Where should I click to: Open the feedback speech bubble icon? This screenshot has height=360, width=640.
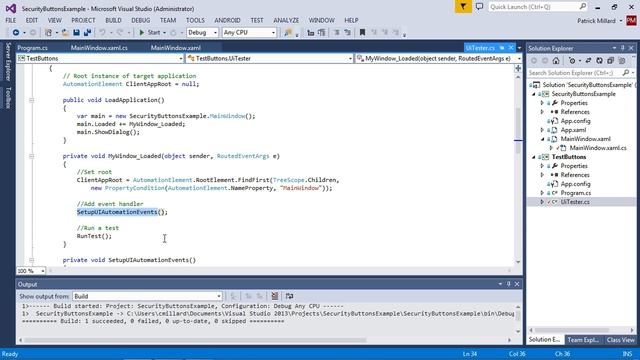480,7
